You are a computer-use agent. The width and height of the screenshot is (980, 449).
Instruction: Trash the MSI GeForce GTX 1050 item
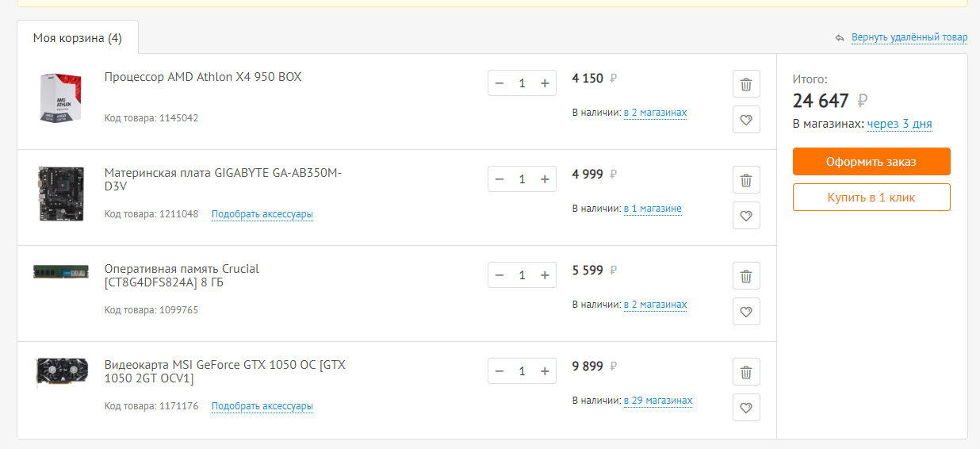[746, 372]
